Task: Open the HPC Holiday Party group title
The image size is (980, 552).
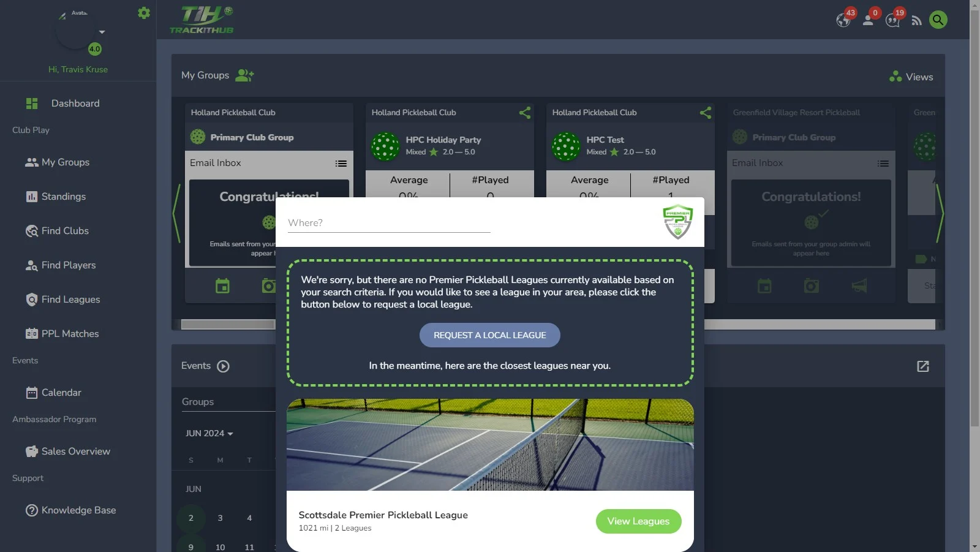Action: coord(443,140)
